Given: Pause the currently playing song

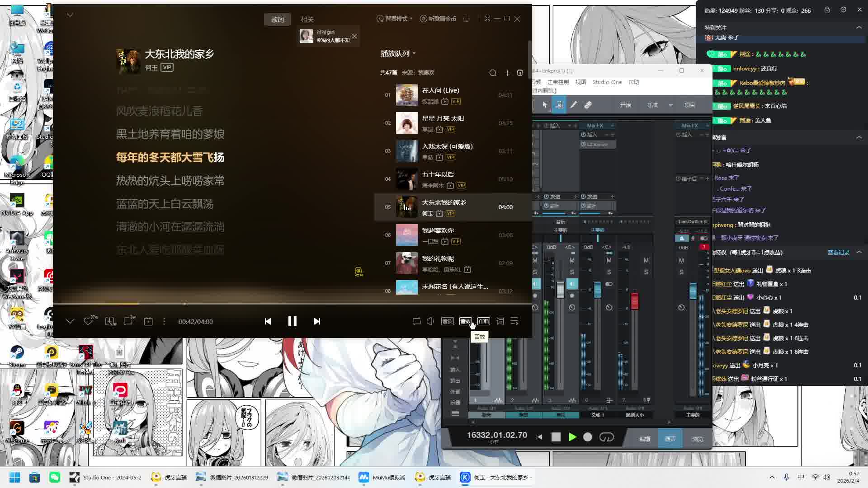Looking at the screenshot, I should 292,321.
